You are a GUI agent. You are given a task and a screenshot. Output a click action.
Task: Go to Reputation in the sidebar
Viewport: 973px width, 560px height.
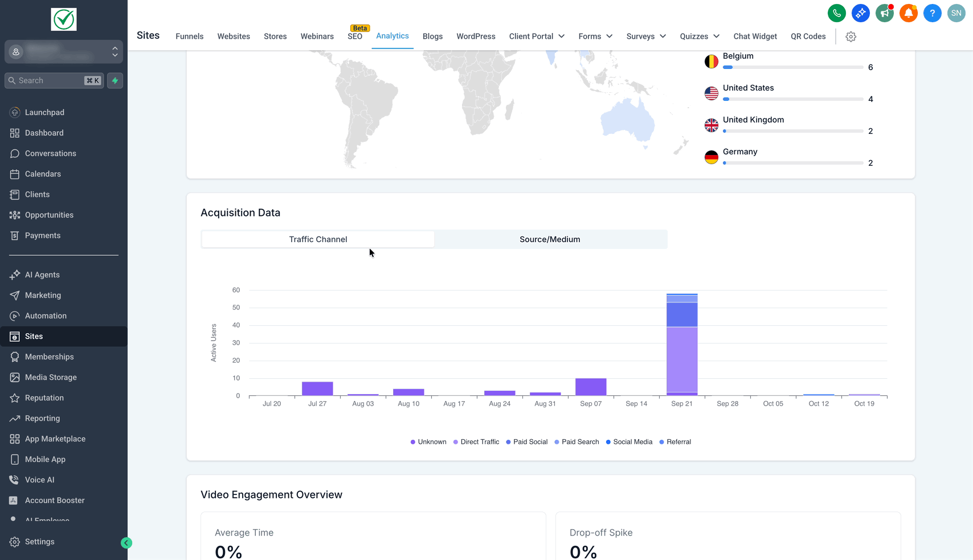pos(44,398)
